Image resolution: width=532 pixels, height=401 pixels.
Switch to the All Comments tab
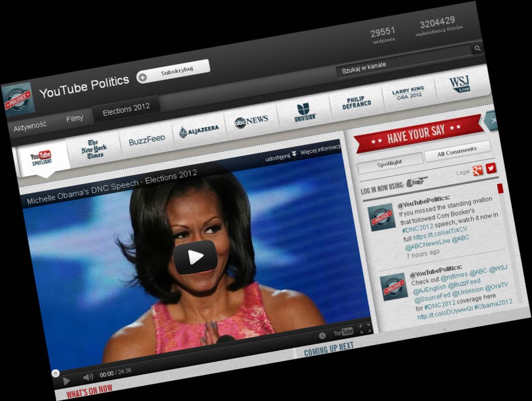pyautogui.click(x=457, y=151)
